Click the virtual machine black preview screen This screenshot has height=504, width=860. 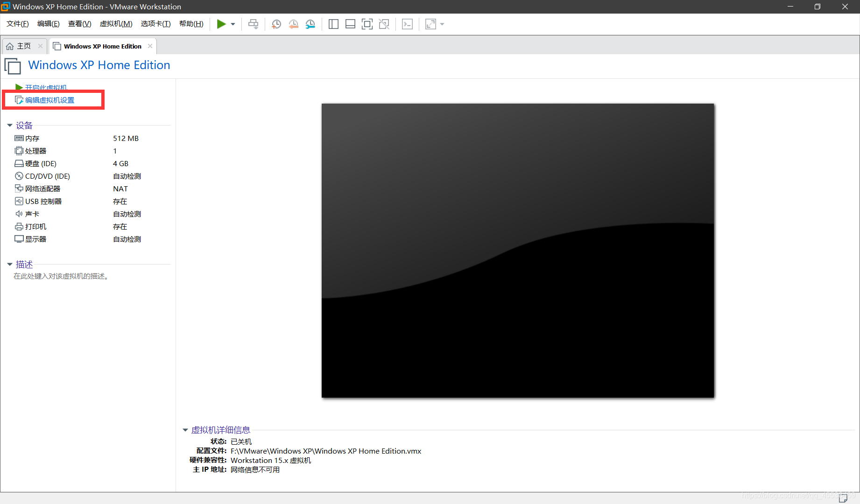[518, 251]
